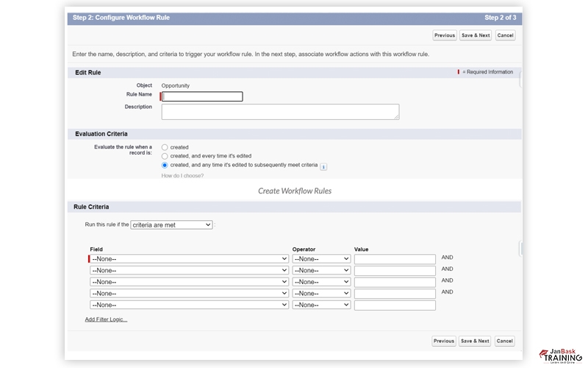Click the Add Filter Logic link
Viewport: 588px width, 368px height.
click(106, 319)
